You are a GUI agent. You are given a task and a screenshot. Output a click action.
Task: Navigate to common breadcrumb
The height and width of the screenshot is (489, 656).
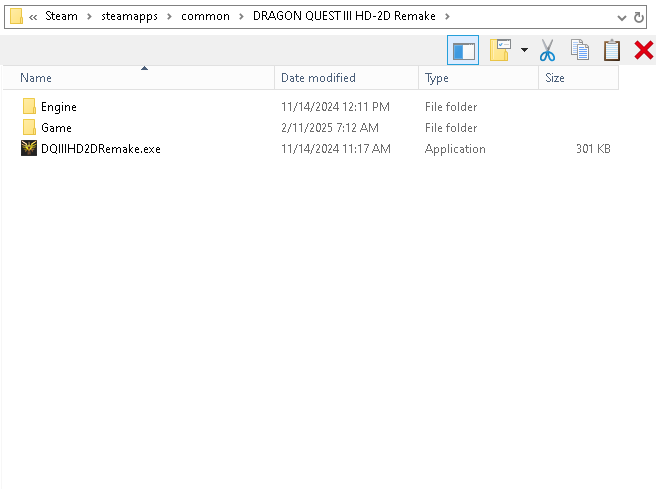click(x=205, y=16)
